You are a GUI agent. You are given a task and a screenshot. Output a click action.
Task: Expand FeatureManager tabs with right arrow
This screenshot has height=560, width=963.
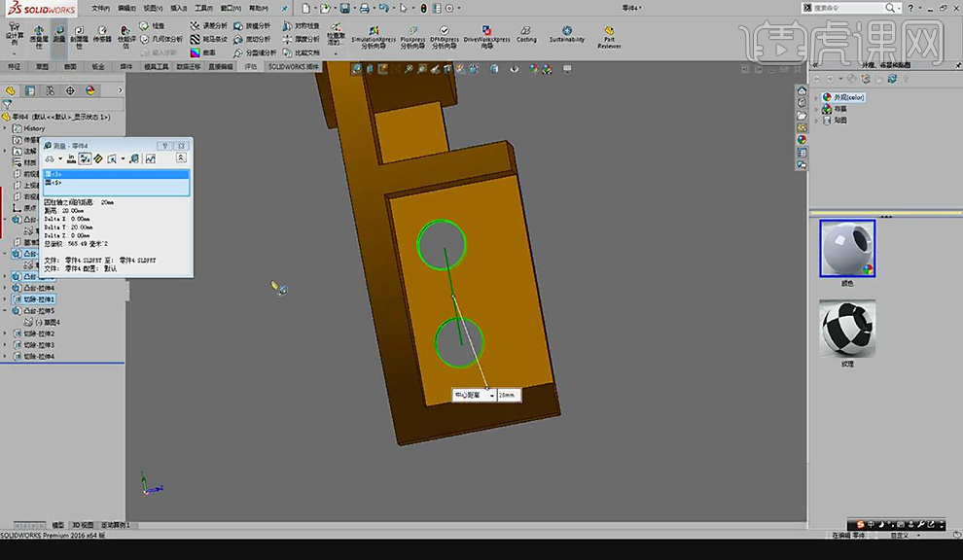[x=120, y=90]
